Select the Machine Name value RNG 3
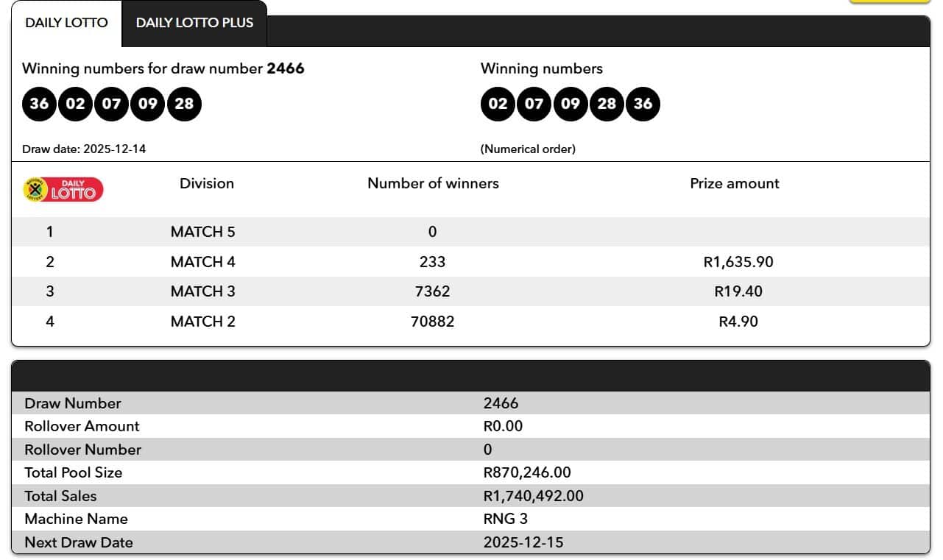Screen dimensions: 943x560 (506, 519)
